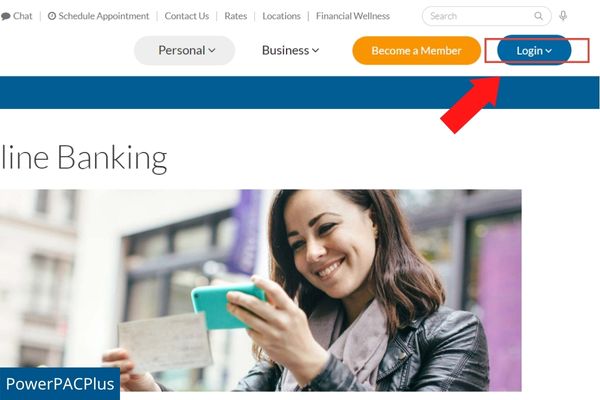The height and width of the screenshot is (400, 600).
Task: Click the Schedule Appointment link text
Action: coord(104,16)
